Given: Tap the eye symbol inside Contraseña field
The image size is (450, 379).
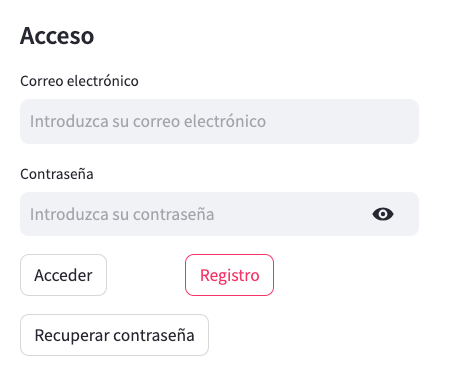Looking at the screenshot, I should [x=383, y=214].
